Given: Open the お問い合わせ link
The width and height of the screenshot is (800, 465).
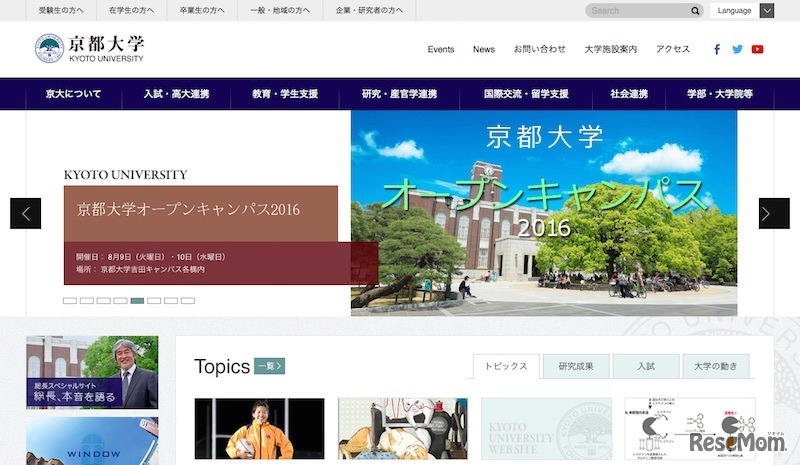Looking at the screenshot, I should pos(539,50).
